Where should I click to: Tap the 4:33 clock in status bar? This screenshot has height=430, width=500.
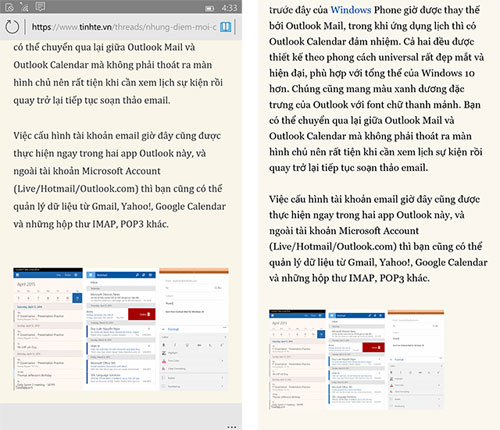(229, 8)
